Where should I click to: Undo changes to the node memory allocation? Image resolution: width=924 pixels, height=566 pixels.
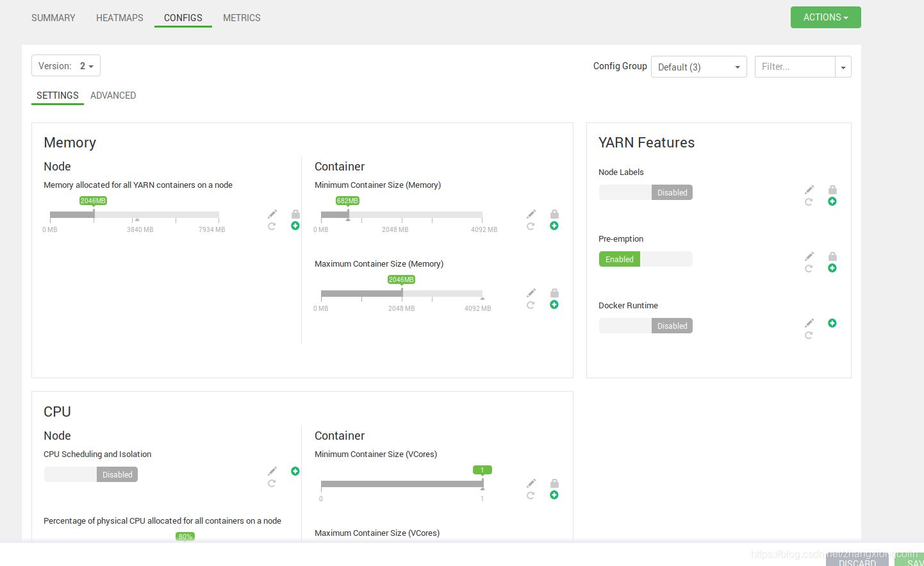click(272, 226)
